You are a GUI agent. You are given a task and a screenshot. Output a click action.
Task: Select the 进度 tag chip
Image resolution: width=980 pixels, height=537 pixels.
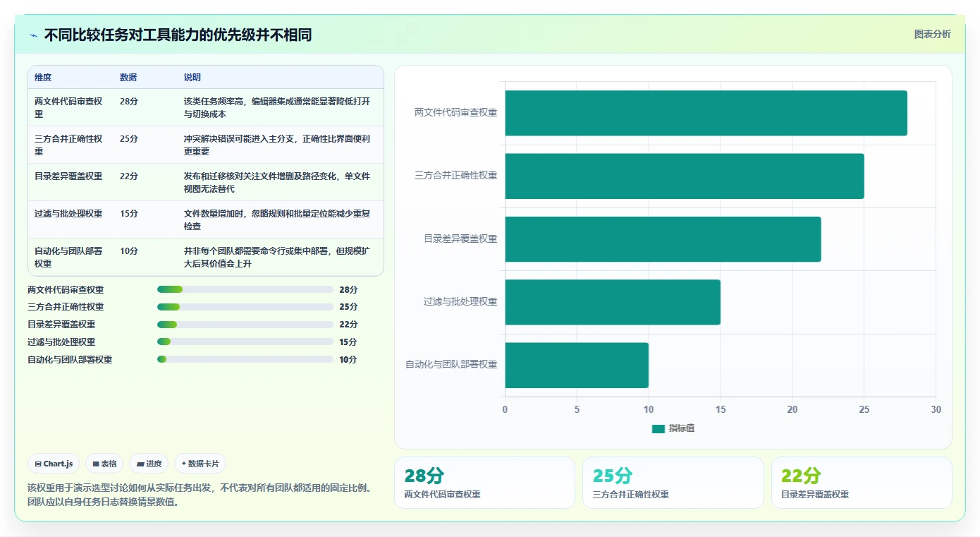(x=149, y=464)
